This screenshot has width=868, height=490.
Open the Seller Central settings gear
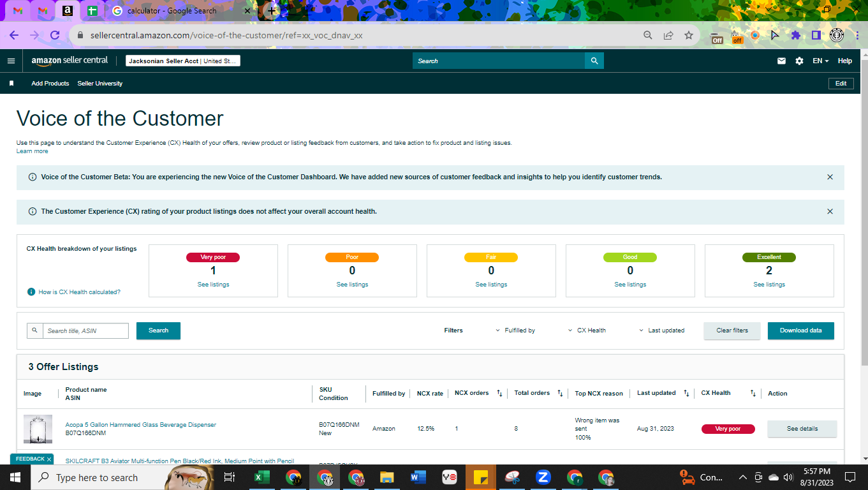pos(799,61)
